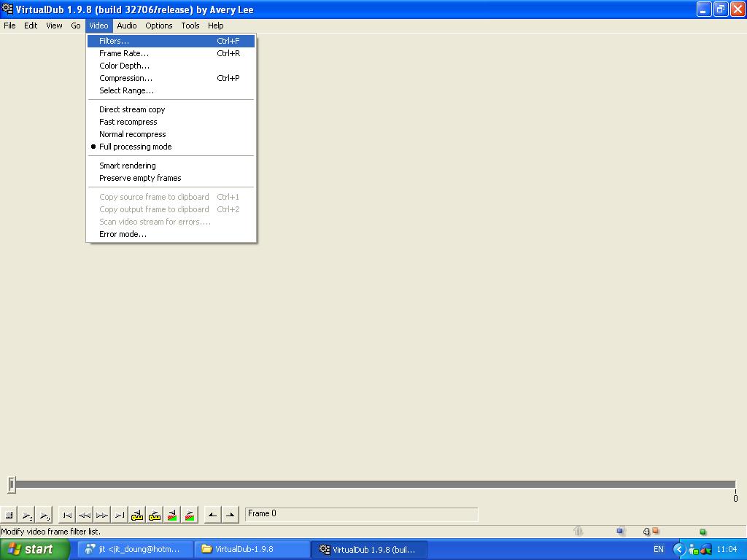Image resolution: width=747 pixels, height=560 pixels.
Task: Go to previous keyframe with the yellow key icon
Action: (x=137, y=515)
